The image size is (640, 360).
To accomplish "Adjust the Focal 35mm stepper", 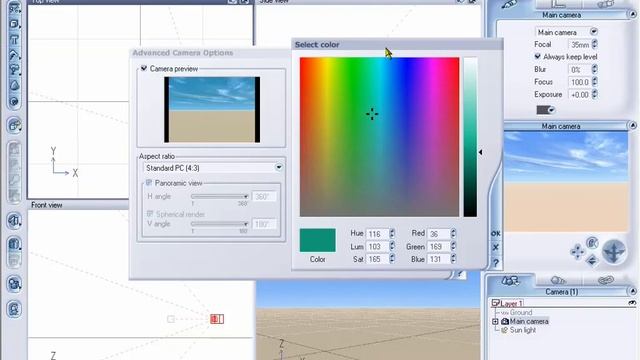I will point(595,44).
